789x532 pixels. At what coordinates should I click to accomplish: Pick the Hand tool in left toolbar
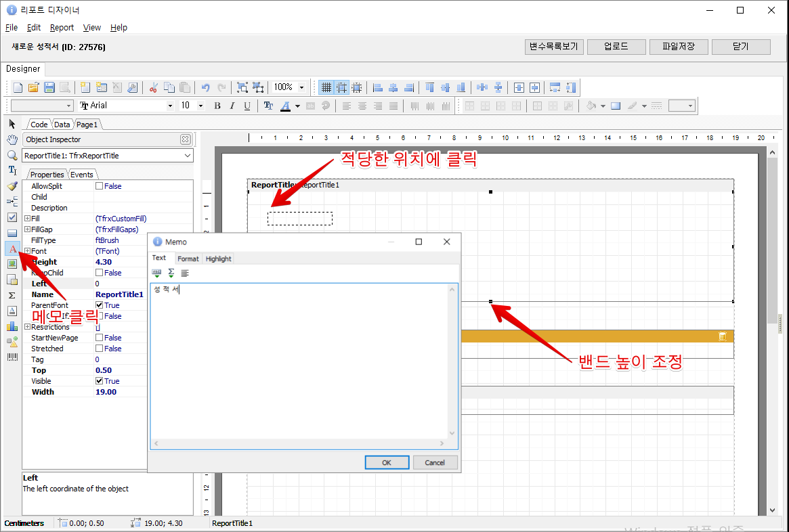[12, 139]
